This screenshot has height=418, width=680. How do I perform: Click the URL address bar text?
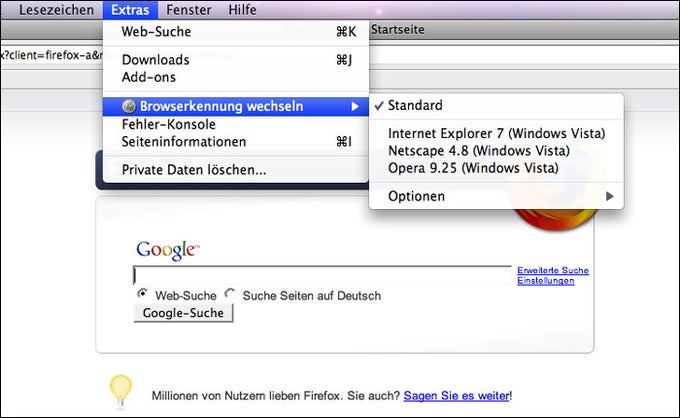coord(51,55)
